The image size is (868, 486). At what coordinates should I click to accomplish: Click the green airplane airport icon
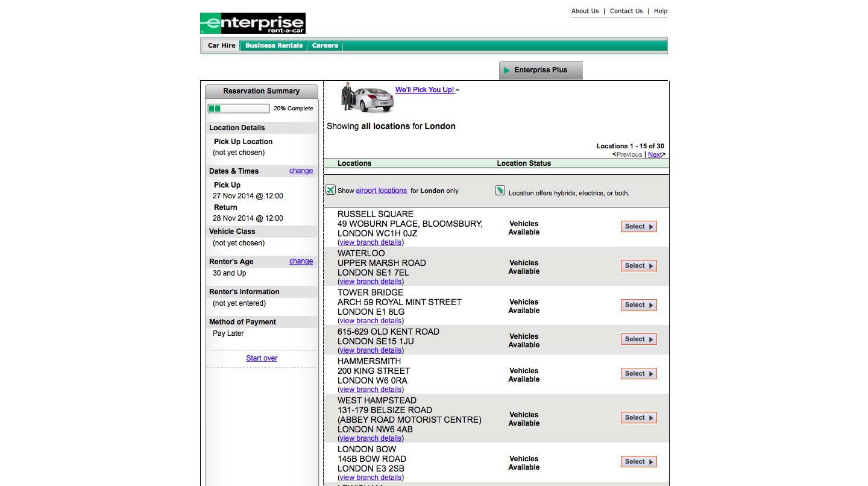pyautogui.click(x=330, y=190)
